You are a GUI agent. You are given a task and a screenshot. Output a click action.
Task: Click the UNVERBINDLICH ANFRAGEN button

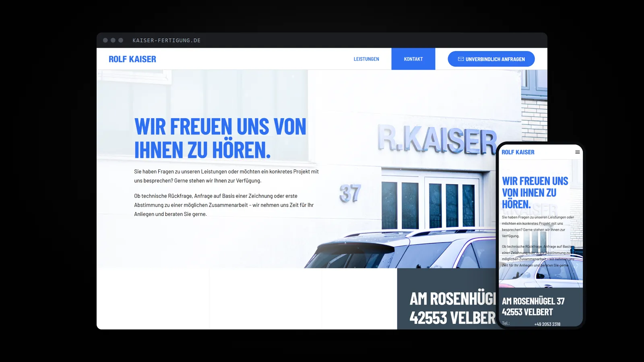(x=491, y=59)
